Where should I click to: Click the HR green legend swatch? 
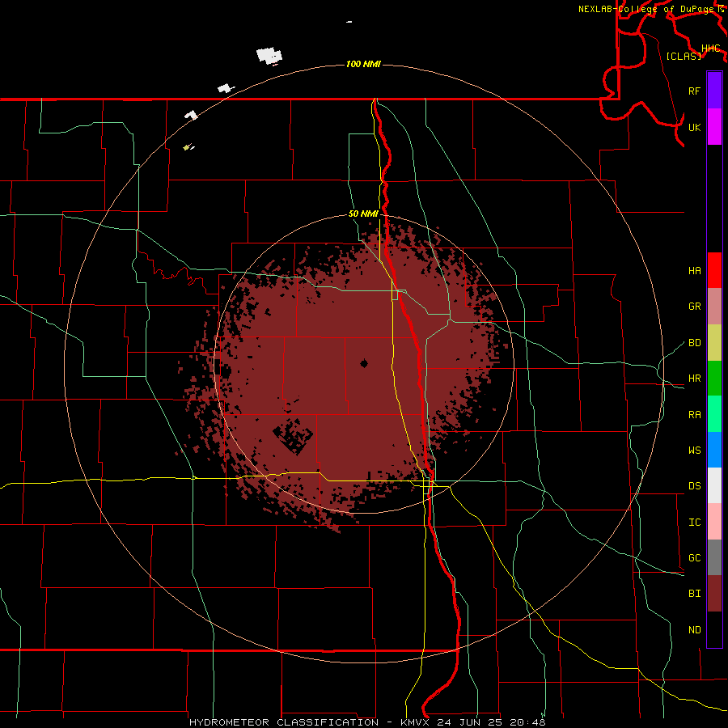coord(714,378)
